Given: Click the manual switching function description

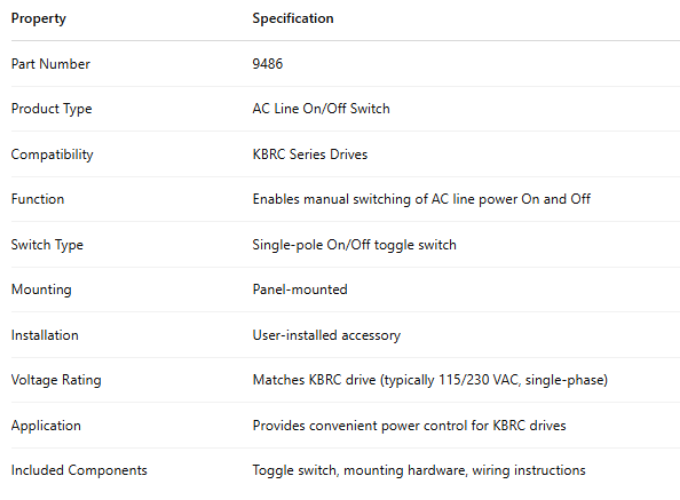Looking at the screenshot, I should tap(421, 199).
